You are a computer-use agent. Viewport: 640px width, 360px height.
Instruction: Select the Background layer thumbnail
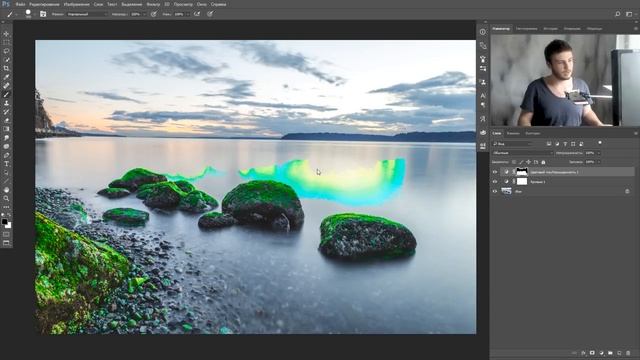tap(506, 191)
